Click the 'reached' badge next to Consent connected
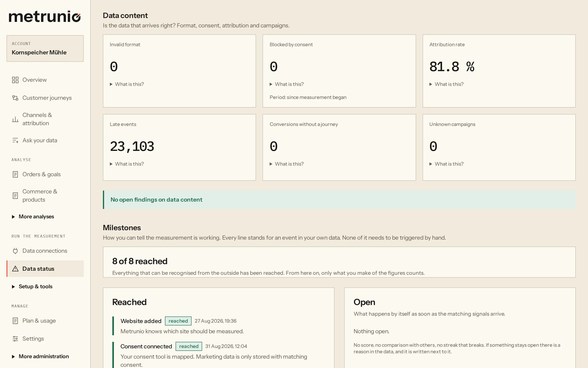The image size is (588, 368). coord(189,346)
